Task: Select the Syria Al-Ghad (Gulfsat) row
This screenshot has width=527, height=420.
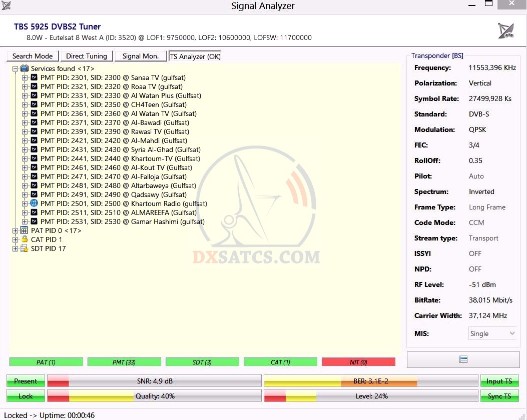Action: 120,149
